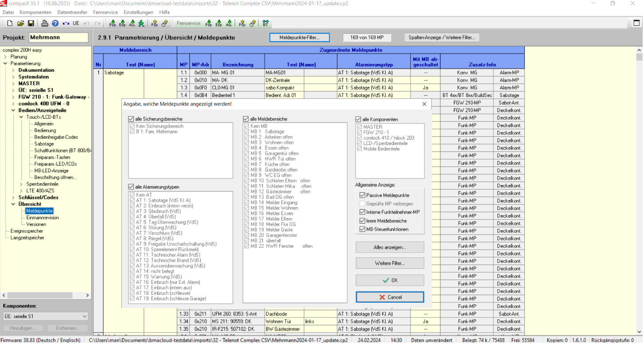This screenshot has width=644, height=344.
Task: Click the Fernservice ALL green down-arrow icon
Action: (x=229, y=23)
